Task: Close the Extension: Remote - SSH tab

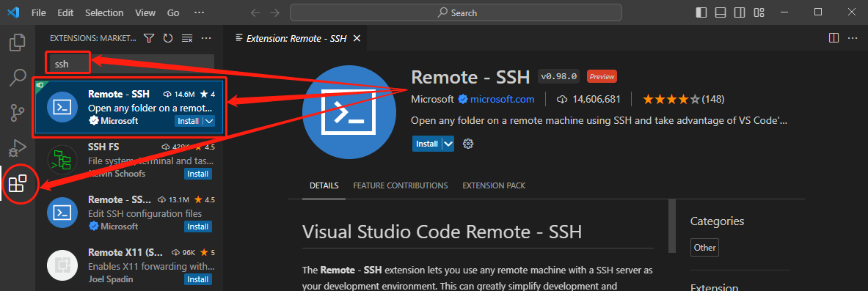Action: 357,38
